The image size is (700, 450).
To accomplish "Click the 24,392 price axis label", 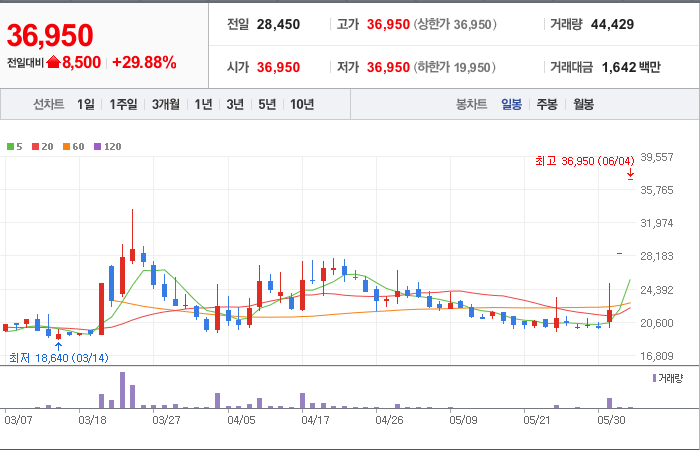I will point(657,290).
